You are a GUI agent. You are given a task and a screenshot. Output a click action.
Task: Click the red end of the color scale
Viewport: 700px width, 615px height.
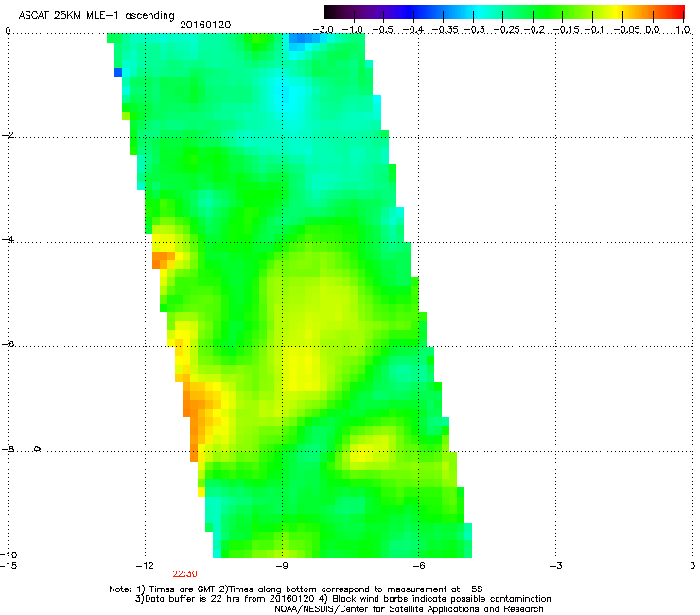pyautogui.click(x=677, y=11)
